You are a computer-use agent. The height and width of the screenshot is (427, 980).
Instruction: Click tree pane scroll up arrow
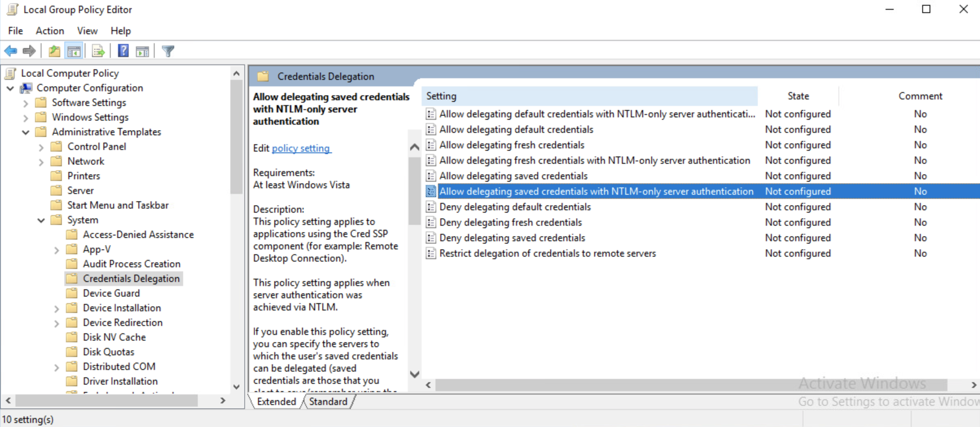point(236,74)
